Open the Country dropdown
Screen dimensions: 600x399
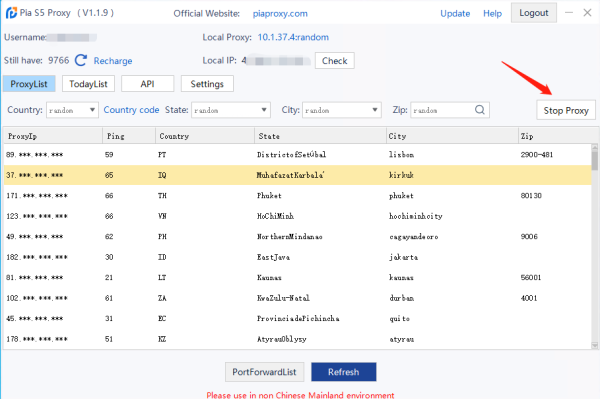pyautogui.click(x=72, y=110)
